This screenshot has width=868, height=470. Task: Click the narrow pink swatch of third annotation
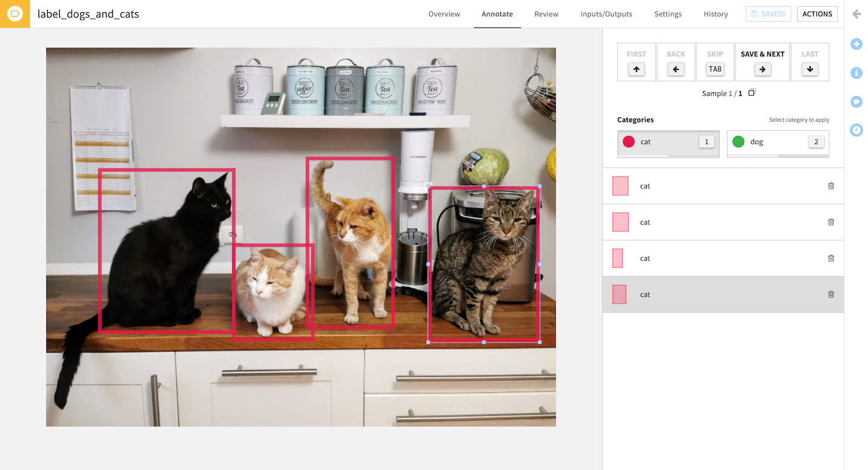coord(617,258)
